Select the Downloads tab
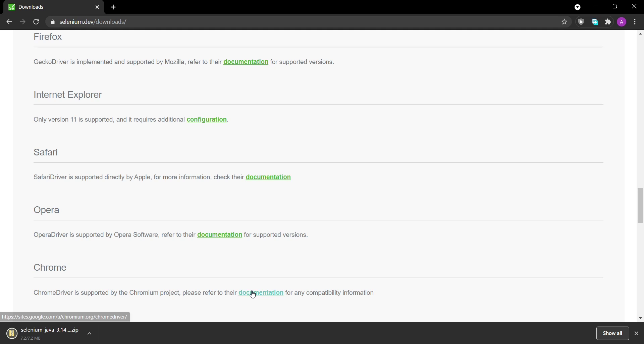Image resolution: width=644 pixels, height=344 pixels. [54, 7]
